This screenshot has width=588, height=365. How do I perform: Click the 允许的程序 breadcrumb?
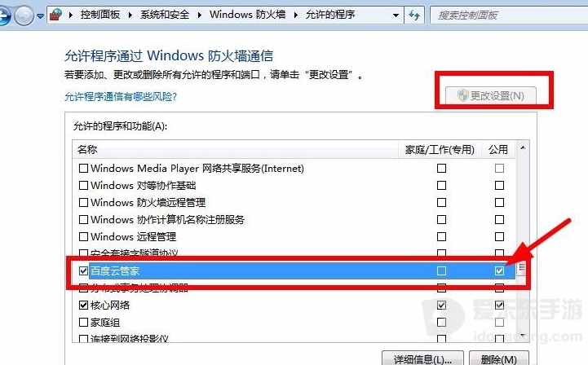pos(330,15)
